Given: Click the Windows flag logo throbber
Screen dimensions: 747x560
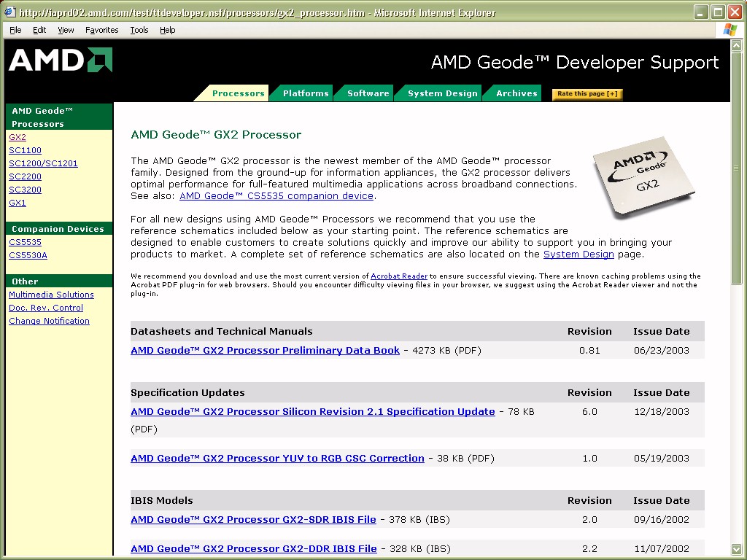Looking at the screenshot, I should (x=729, y=30).
